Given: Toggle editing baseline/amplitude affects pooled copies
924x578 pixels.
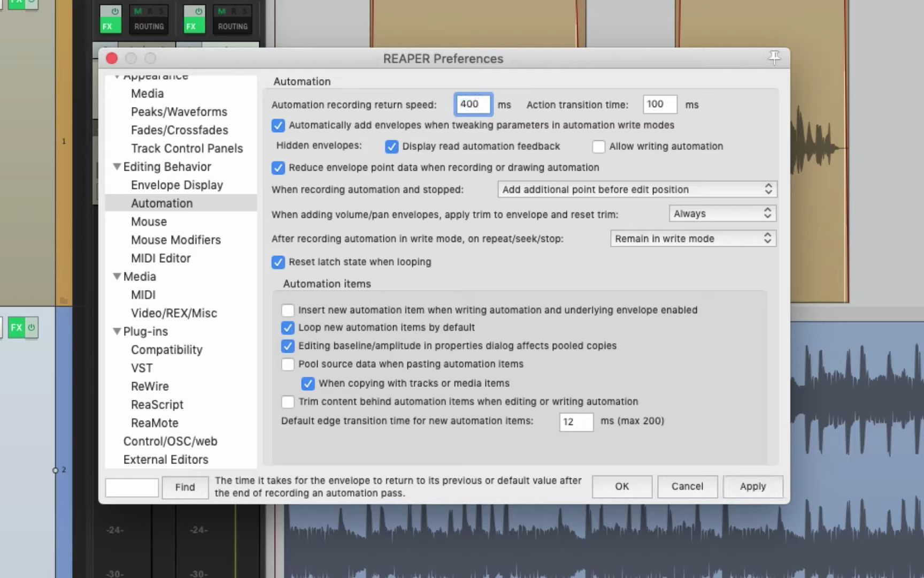Looking at the screenshot, I should [288, 346].
